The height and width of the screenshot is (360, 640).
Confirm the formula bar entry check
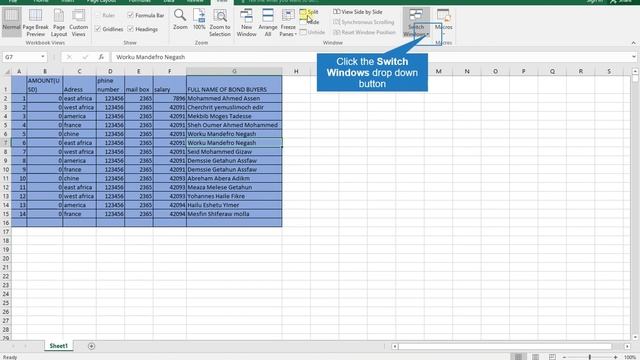point(85,57)
